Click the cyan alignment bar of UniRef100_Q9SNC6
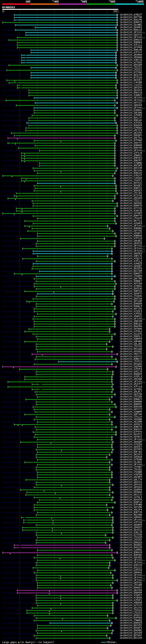This screenshot has width=146, height=644. pyautogui.click(x=76, y=27)
